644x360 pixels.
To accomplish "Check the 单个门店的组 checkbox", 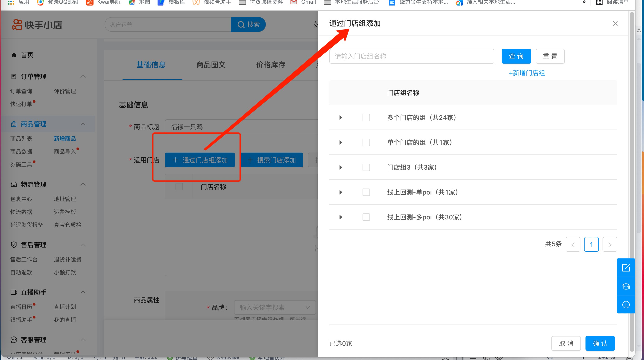I will click(366, 142).
